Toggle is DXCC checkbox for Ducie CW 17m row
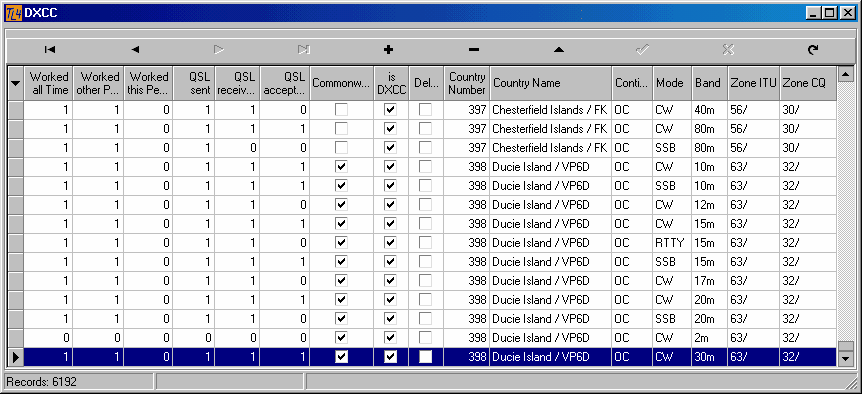This screenshot has width=862, height=394. point(391,281)
